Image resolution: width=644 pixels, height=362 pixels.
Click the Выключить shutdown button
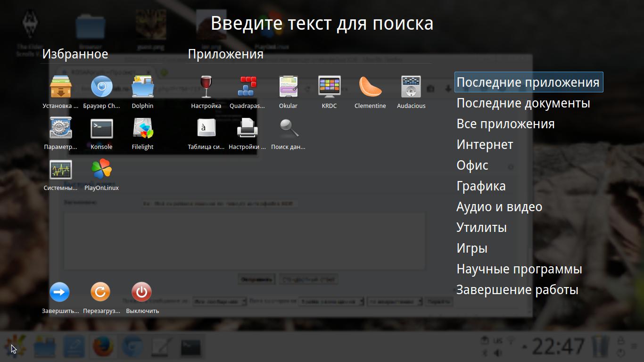pos(142,297)
